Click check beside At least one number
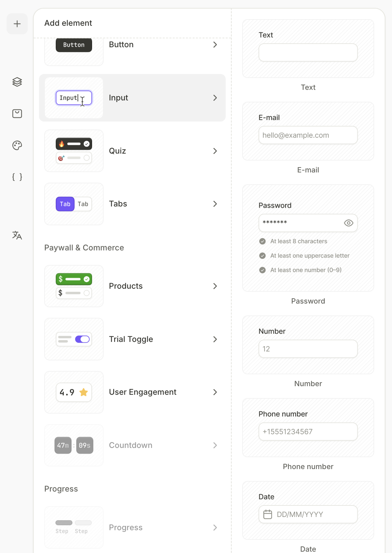Screen dimensions: 392x553 click(x=263, y=270)
